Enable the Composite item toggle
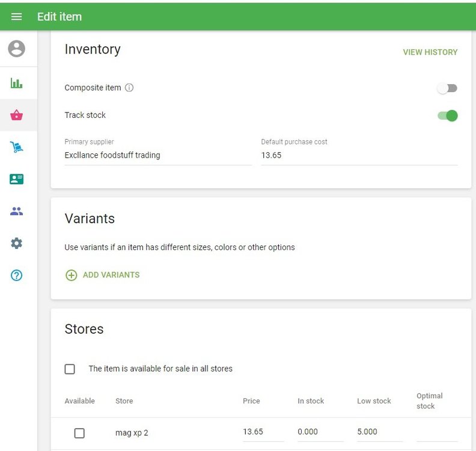This screenshot has width=476, height=451. click(x=447, y=88)
